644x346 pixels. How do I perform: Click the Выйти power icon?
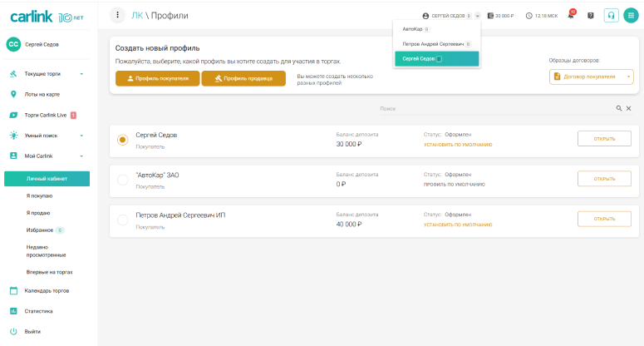(x=13, y=331)
